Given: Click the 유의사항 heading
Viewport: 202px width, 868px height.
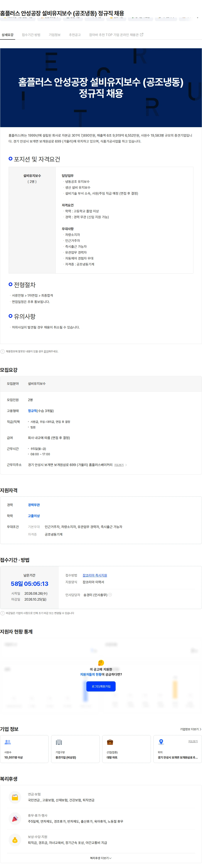Looking at the screenshot, I should pyautogui.click(x=25, y=316).
